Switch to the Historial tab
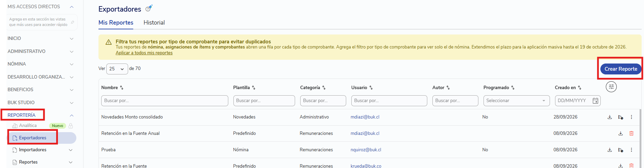The height and width of the screenshot is (168, 644). click(154, 23)
